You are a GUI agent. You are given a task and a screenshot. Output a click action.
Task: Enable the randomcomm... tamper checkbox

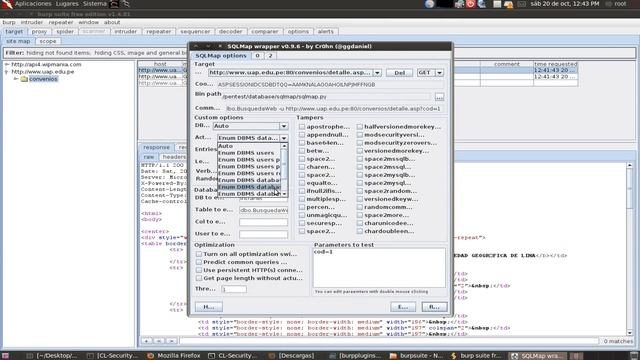coord(360,207)
